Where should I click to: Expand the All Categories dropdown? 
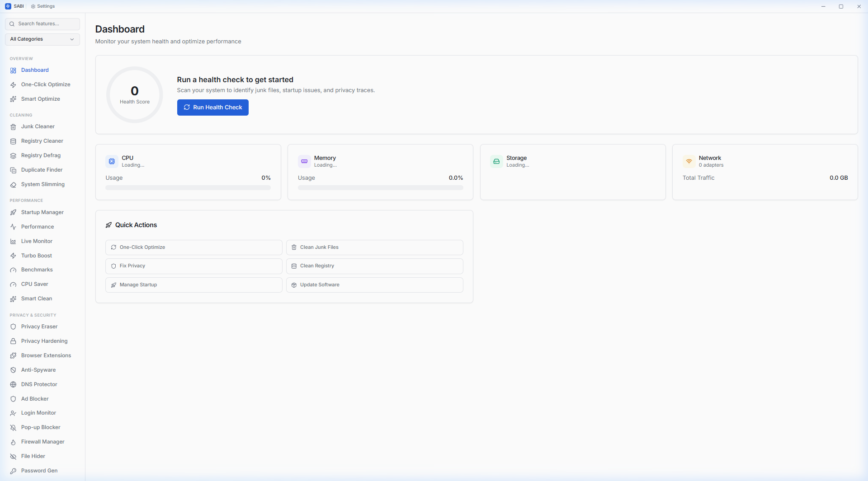42,39
